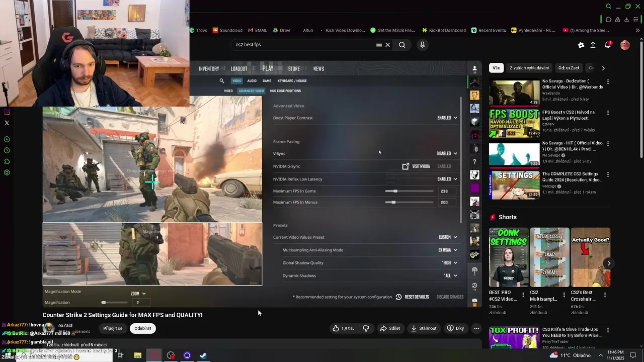Clear the search text with the X icon
Image resolution: width=644 pixels, height=362 pixels.
pyautogui.click(x=387, y=45)
